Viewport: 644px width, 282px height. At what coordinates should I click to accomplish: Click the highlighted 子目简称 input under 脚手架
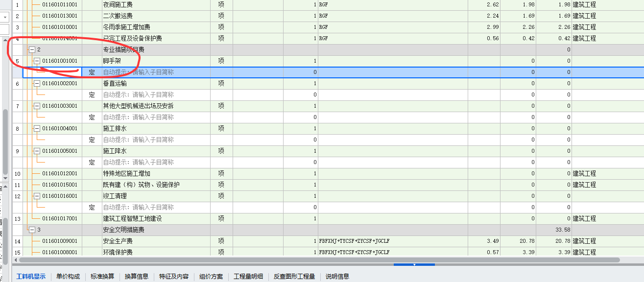pos(156,72)
